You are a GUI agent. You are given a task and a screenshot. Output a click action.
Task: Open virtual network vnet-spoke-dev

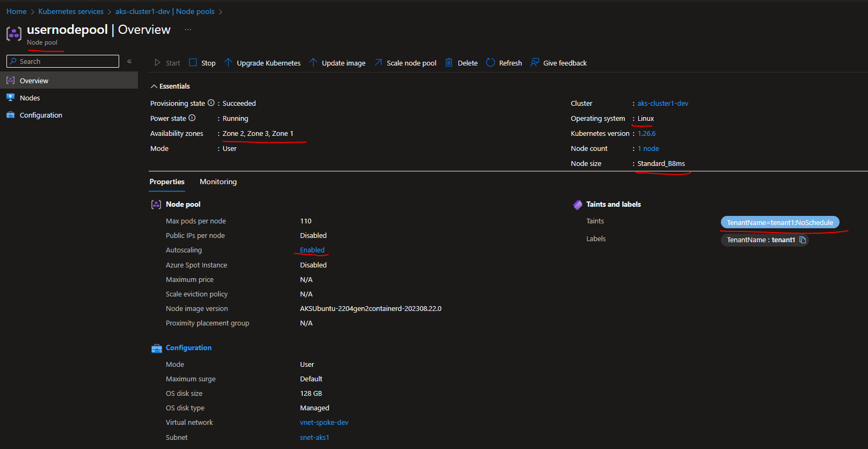tap(324, 422)
